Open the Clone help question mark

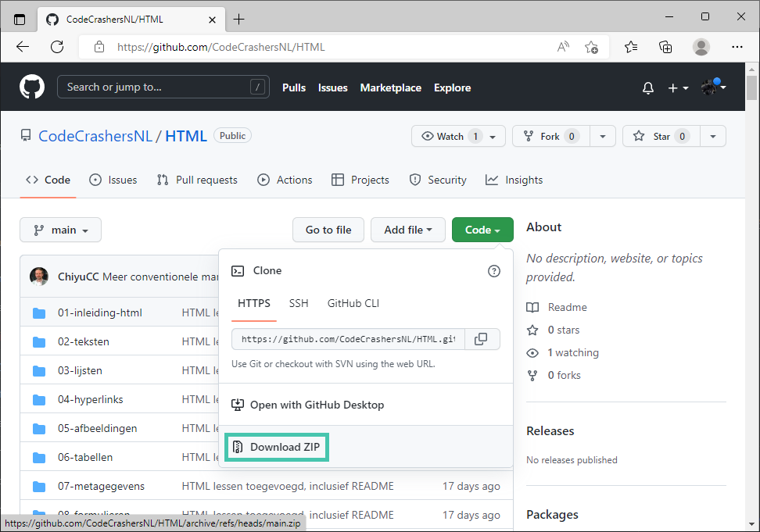pyautogui.click(x=494, y=271)
